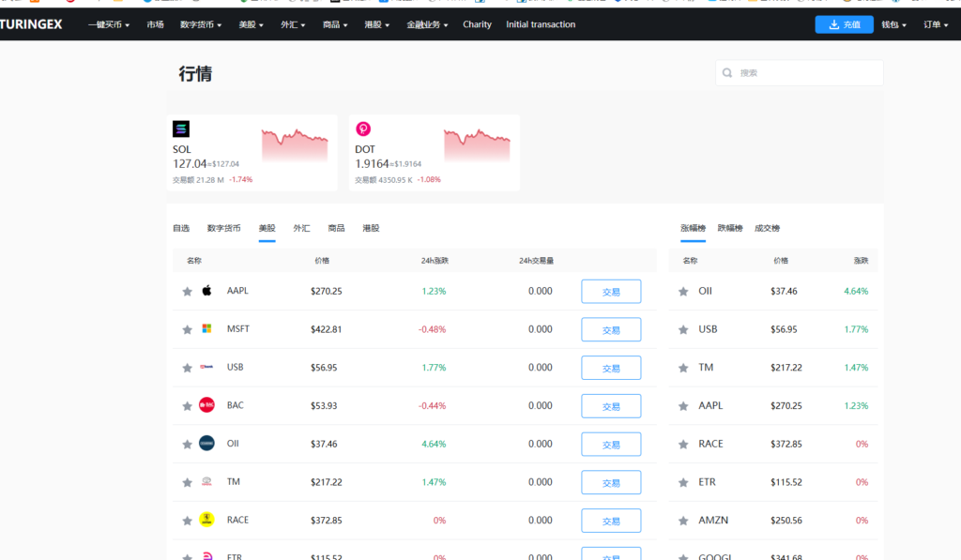
Task: Expand the 数字货币 dropdown in top navigation
Action: coord(201,24)
